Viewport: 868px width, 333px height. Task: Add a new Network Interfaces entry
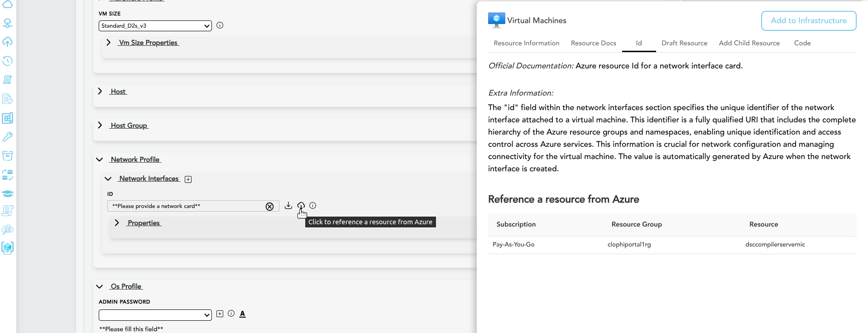click(x=188, y=179)
